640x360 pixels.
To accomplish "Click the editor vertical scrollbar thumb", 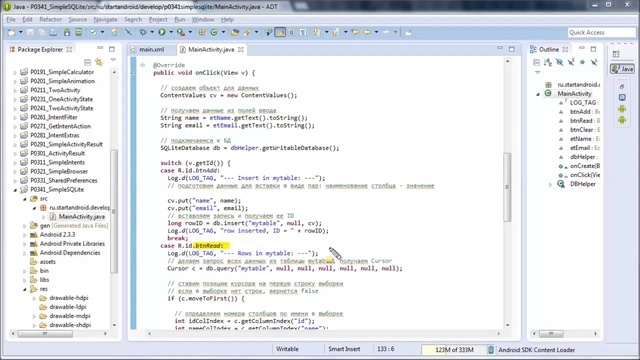I will [x=507, y=187].
